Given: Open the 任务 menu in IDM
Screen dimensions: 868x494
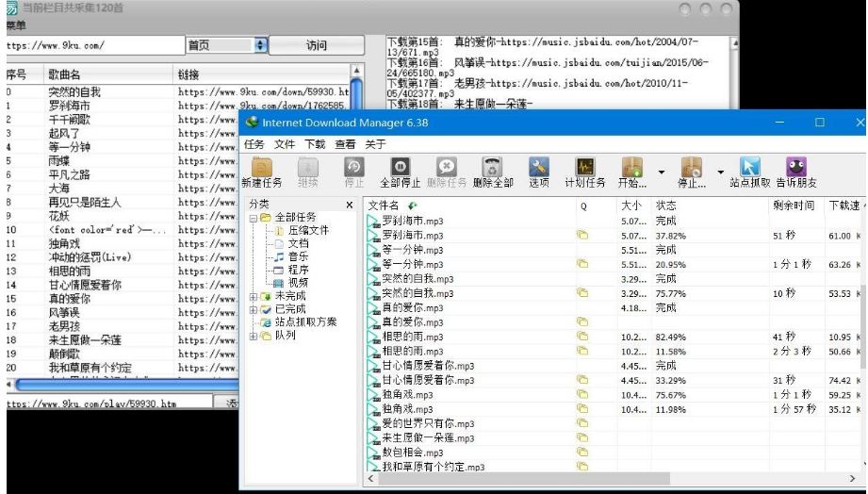Looking at the screenshot, I should tap(254, 144).
